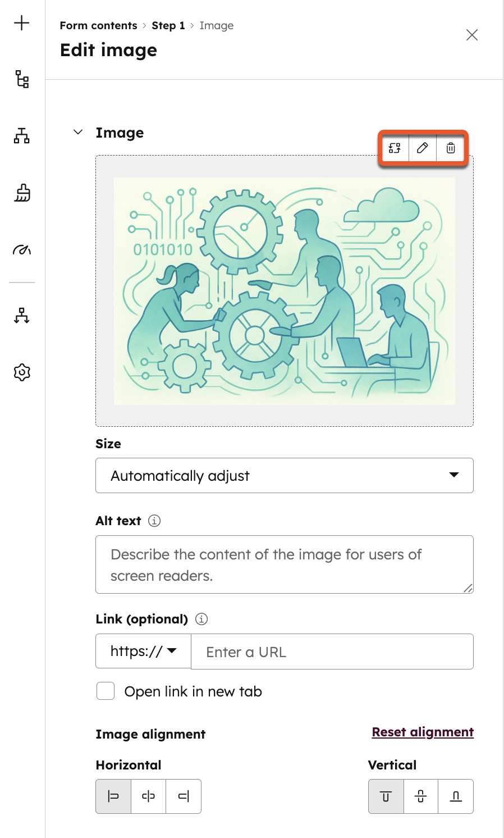The image size is (504, 838).
Task: Click the performance gauge sidebar icon
Action: tap(21, 249)
